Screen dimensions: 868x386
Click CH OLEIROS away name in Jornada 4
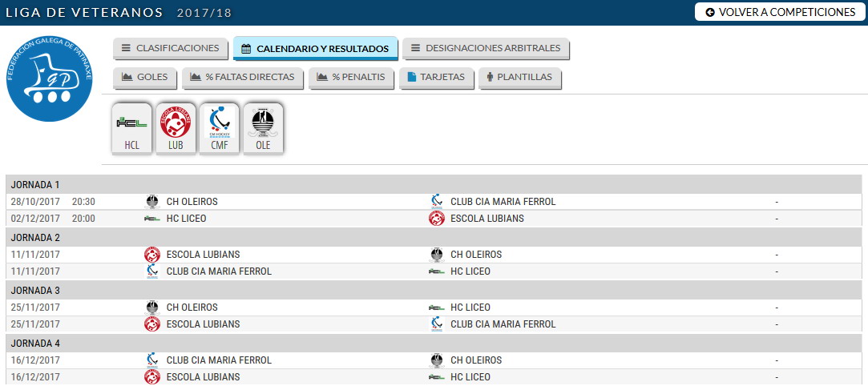[x=476, y=360]
